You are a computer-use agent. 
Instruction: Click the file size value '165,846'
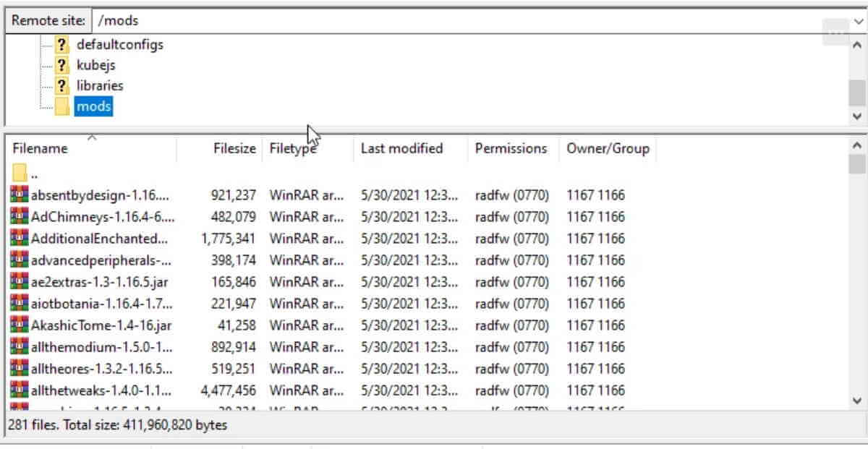[x=234, y=281]
